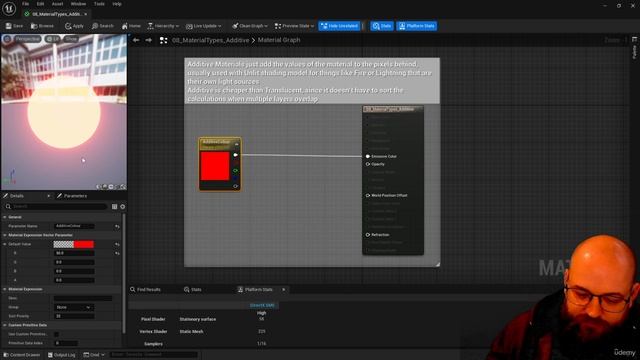Browse to the asset in Content Browser
This screenshot has width=640, height=360.
[42, 26]
